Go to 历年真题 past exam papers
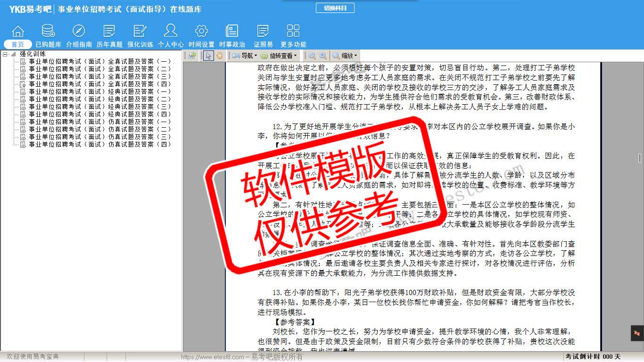This screenshot has width=644, height=362. (109, 36)
